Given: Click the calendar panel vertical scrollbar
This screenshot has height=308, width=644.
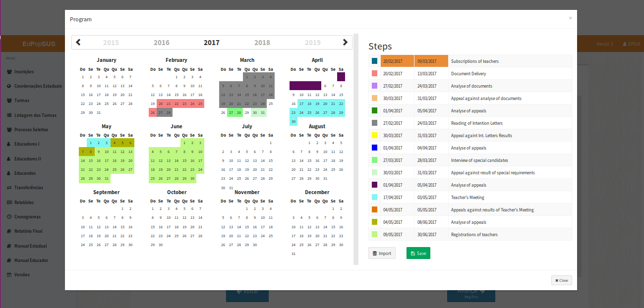Looking at the screenshot, I should click(355, 149).
